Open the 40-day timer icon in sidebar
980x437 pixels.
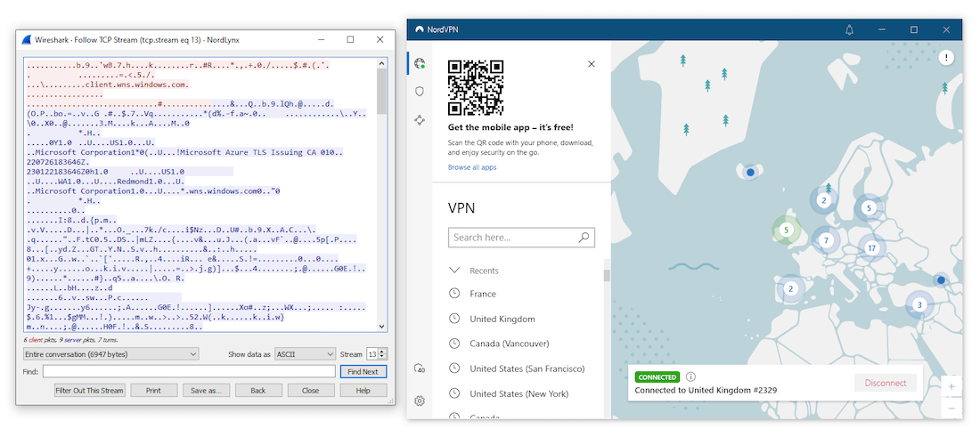(420, 369)
